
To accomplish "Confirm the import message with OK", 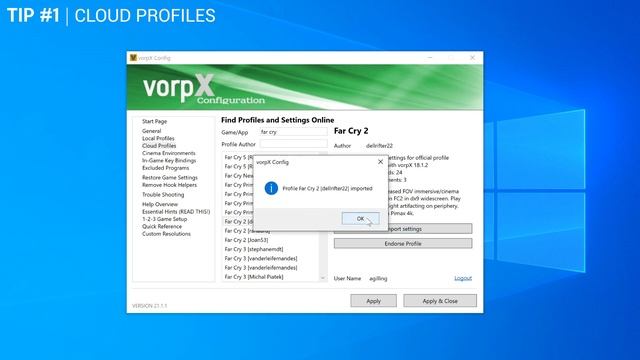I will tap(360, 219).
